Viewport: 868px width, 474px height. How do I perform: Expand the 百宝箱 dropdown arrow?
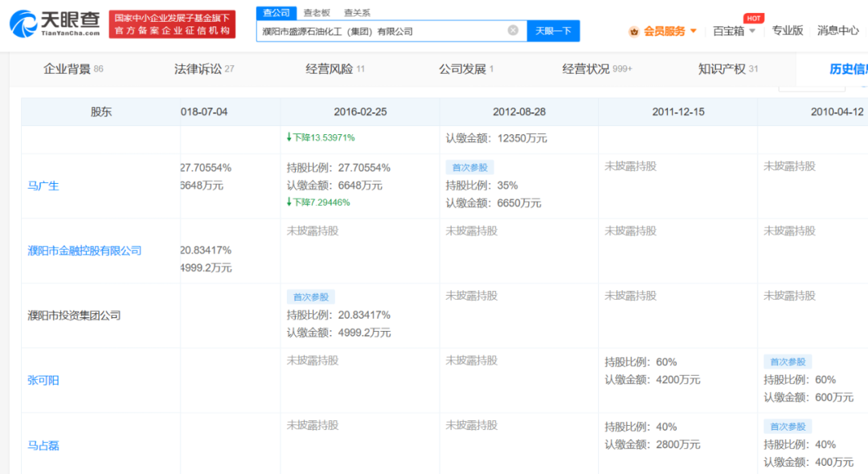pos(751,31)
